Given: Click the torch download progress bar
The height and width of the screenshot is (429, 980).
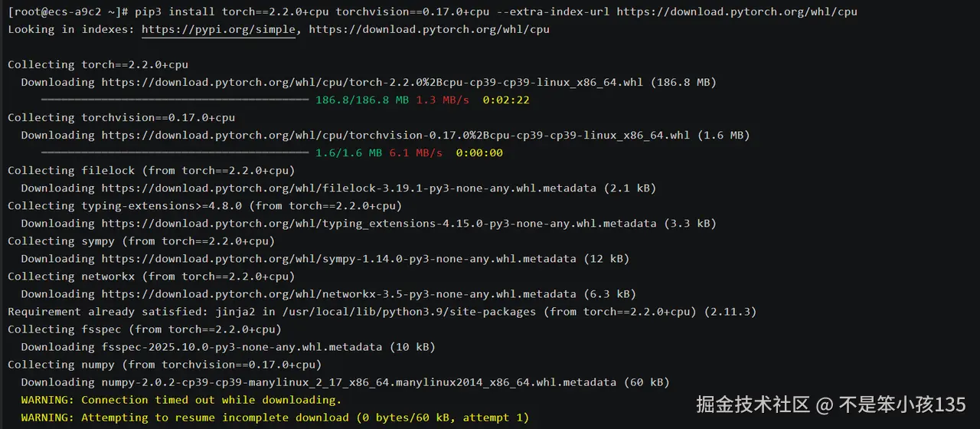Looking at the screenshot, I should click(175, 100).
